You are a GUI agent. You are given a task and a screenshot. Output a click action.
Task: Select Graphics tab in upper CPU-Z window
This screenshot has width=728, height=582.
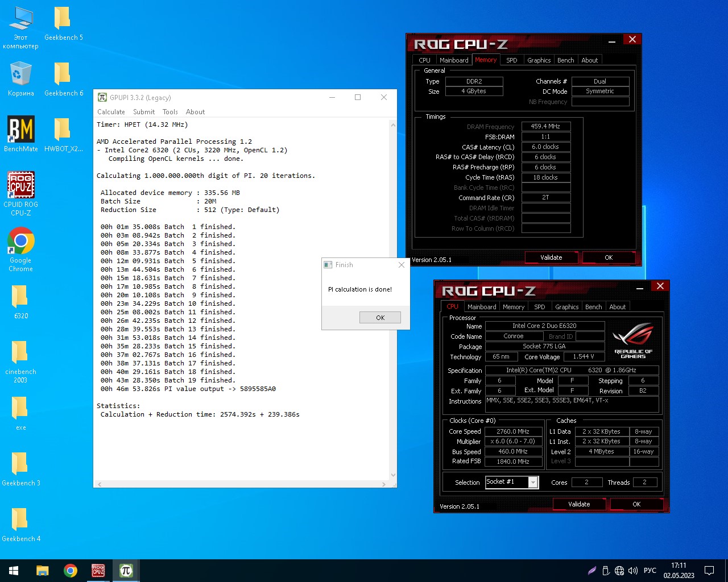[539, 60]
